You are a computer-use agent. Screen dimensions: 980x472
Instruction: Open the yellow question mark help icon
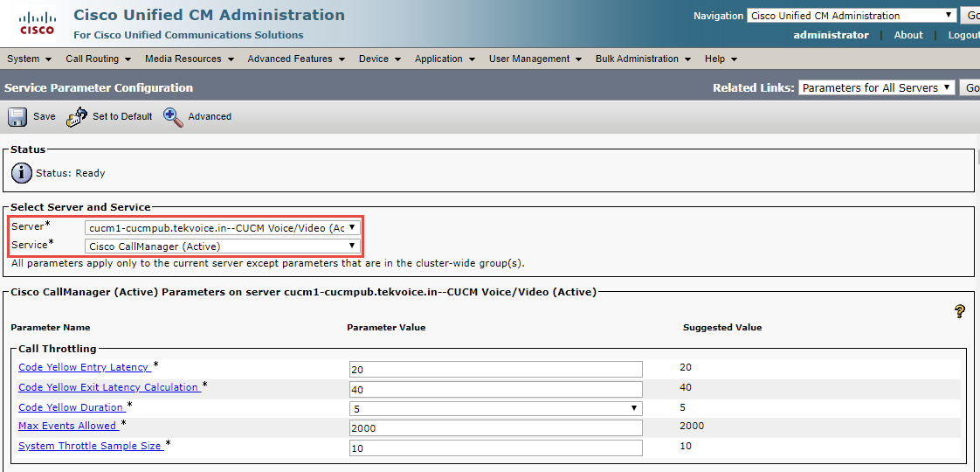[960, 311]
